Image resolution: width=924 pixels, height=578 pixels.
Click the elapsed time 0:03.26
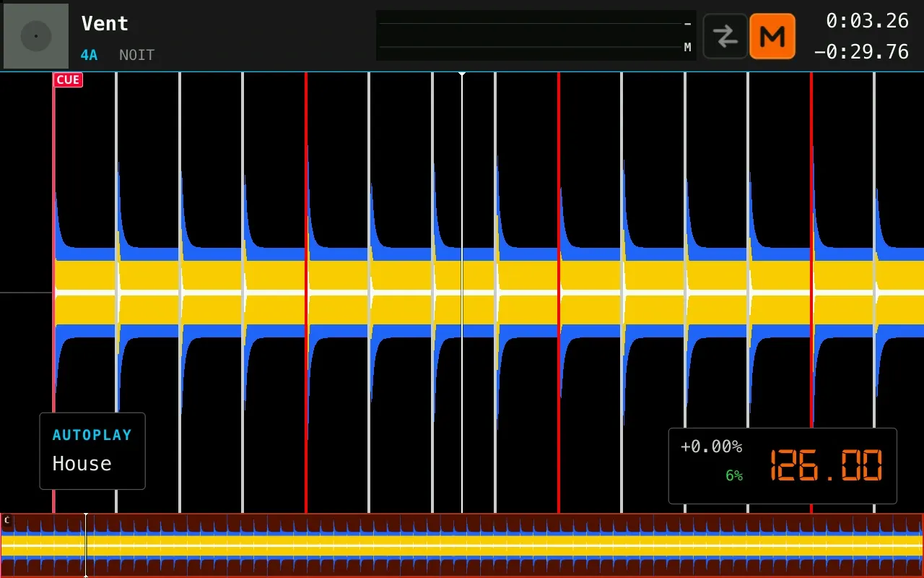pos(867,21)
